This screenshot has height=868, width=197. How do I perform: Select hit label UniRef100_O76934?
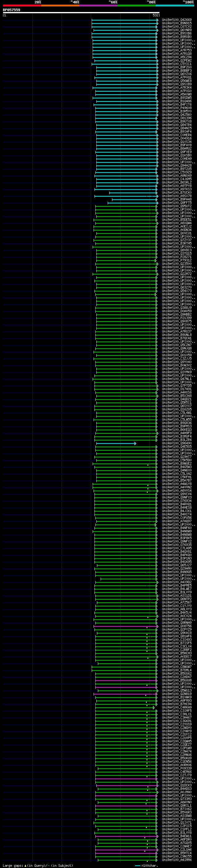tap(176, 501)
